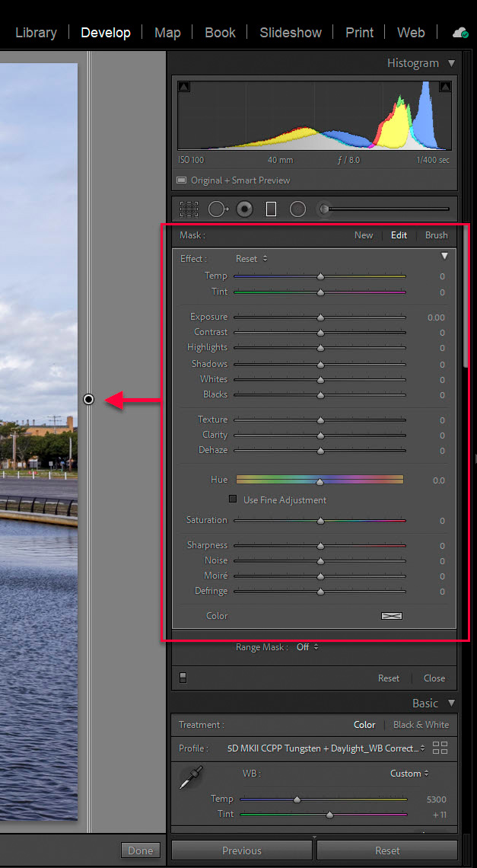Switch to the Library module
Screen dimensions: 477x868
click(x=36, y=33)
